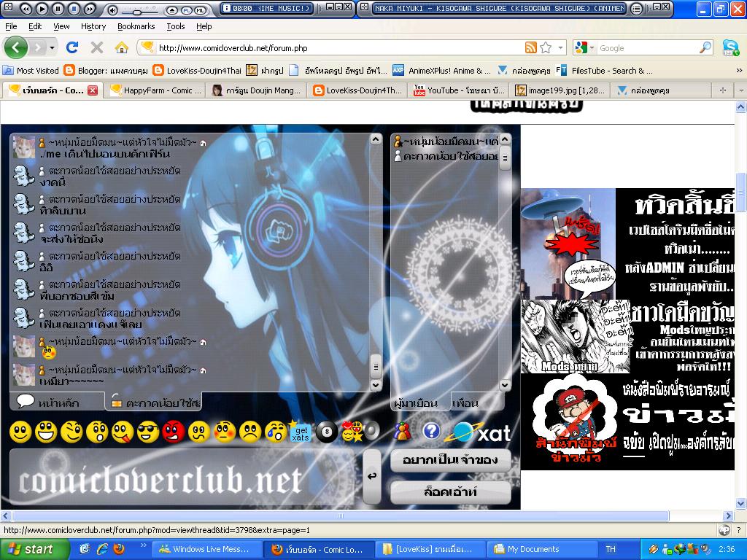This screenshot has height=560, width=747.
Task: Mute audio with the speaker icon
Action: [112, 10]
